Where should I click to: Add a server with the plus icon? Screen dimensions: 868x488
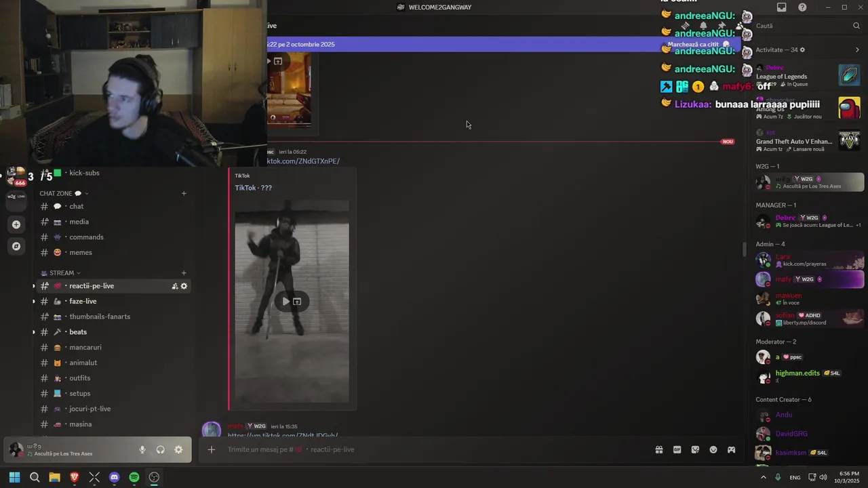tap(16, 224)
